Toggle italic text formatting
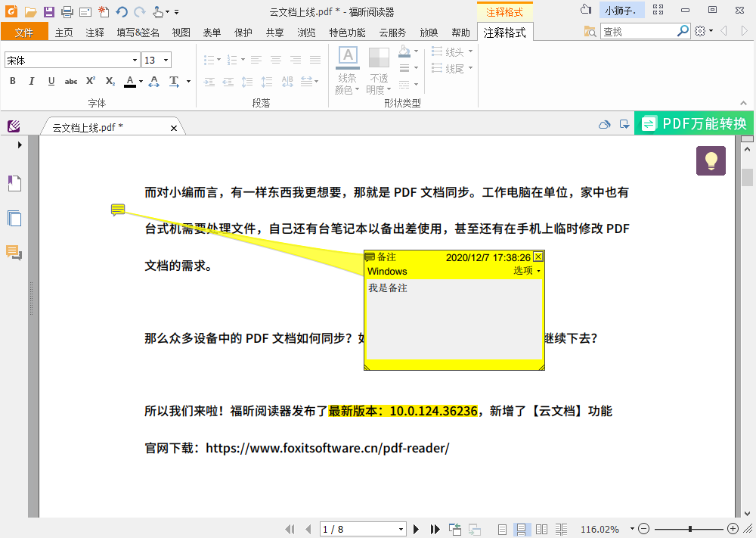 click(x=32, y=81)
